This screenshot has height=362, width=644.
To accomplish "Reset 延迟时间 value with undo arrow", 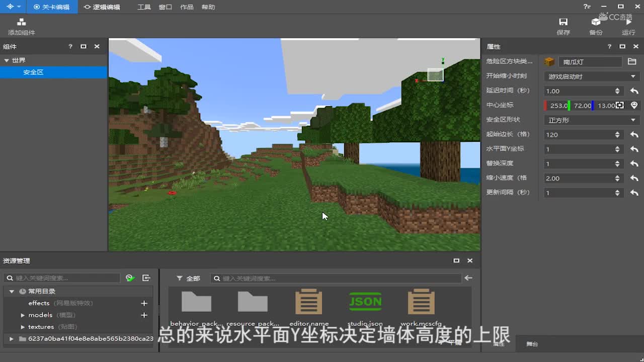I will [x=634, y=91].
